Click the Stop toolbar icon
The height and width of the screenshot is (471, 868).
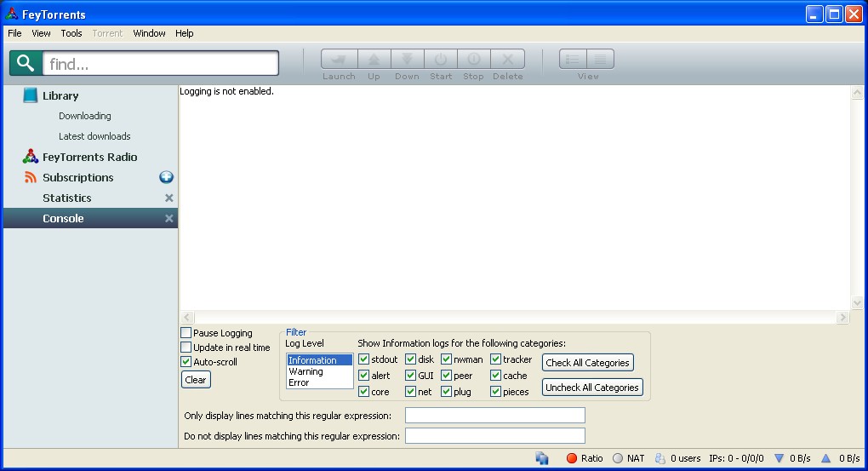[474, 59]
